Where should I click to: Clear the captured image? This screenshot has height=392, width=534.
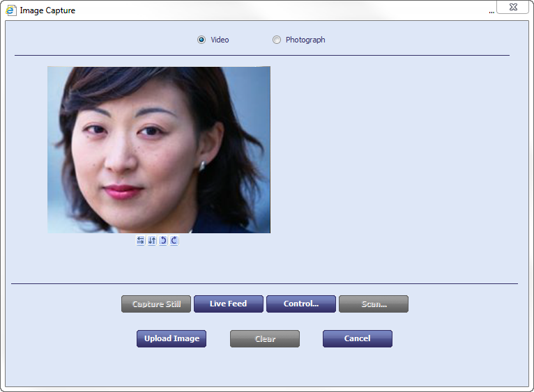pos(265,339)
